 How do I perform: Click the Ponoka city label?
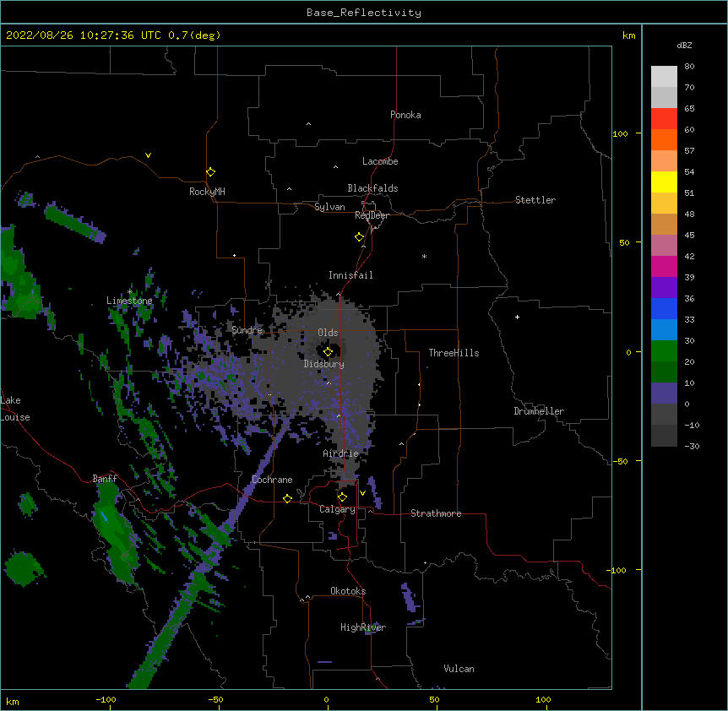[x=405, y=115]
